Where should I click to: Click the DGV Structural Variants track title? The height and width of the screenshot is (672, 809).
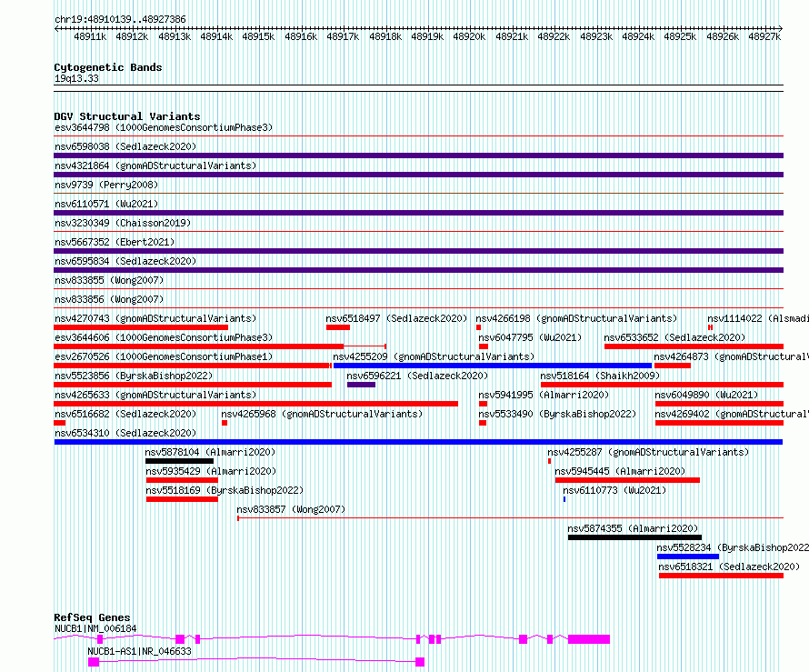click(127, 116)
